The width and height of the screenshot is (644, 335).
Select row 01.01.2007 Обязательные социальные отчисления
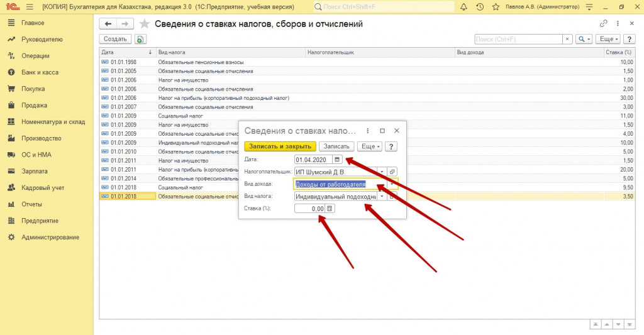367,107
